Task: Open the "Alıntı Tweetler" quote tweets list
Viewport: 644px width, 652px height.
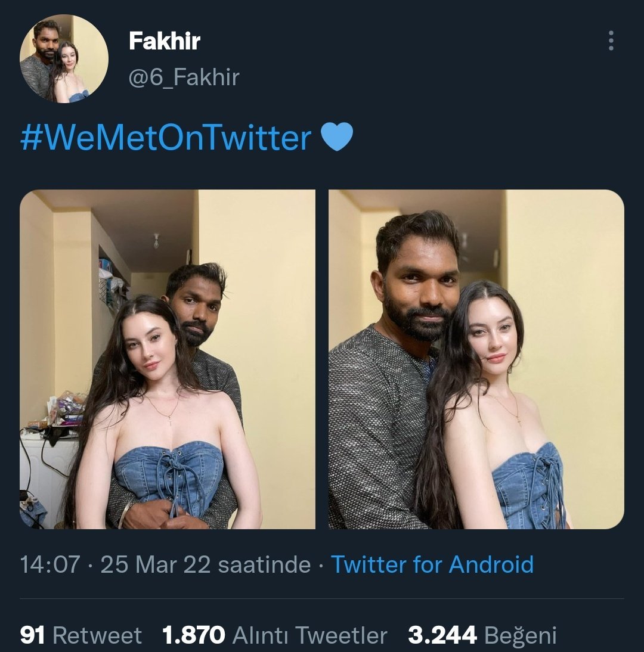Action: tap(309, 635)
